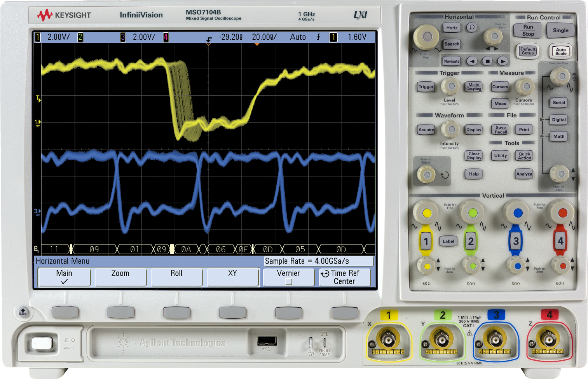Select the Navigate button

tap(452, 61)
